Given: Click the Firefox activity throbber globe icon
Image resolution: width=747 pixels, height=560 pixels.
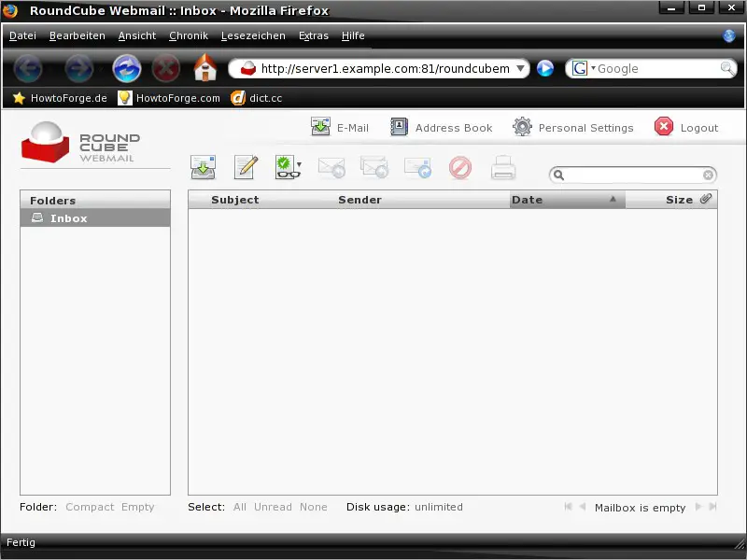Looking at the screenshot, I should pos(729,35).
